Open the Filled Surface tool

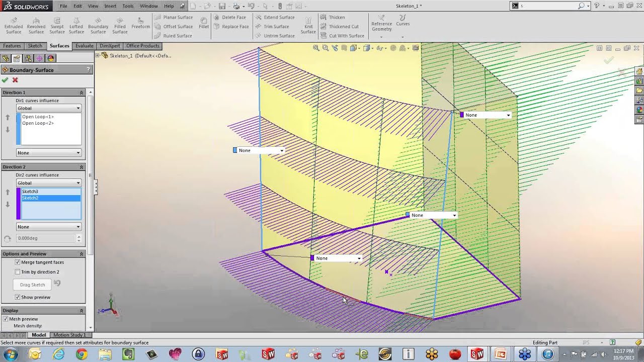tap(120, 25)
